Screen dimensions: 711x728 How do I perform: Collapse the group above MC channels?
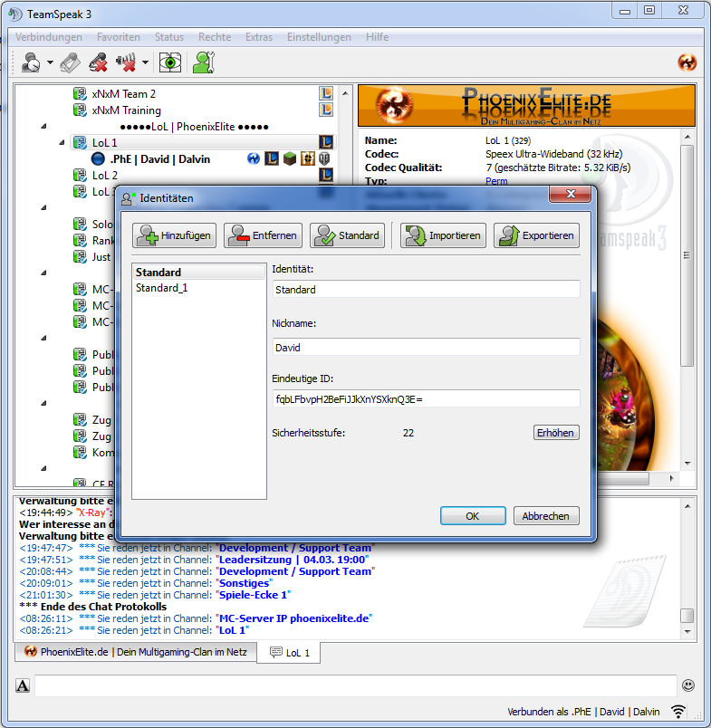43,273
